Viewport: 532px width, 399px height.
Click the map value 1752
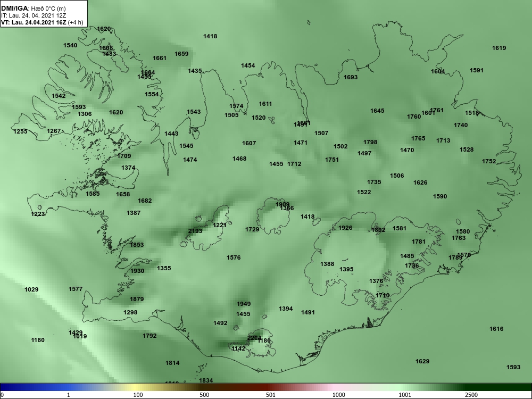click(x=489, y=162)
